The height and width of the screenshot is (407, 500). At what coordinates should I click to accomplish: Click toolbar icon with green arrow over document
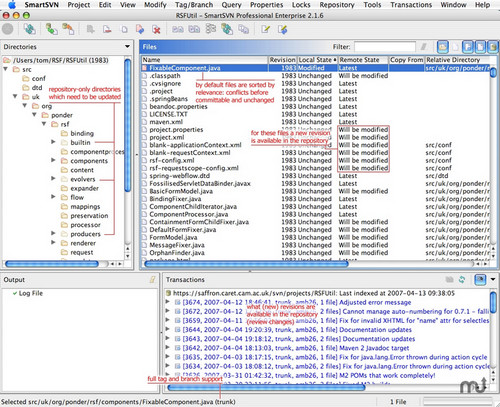pos(52,29)
